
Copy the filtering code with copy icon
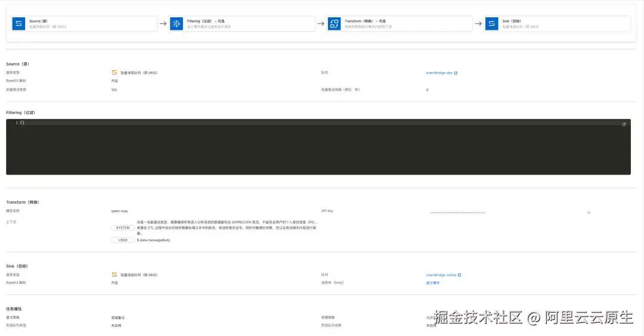(x=624, y=125)
